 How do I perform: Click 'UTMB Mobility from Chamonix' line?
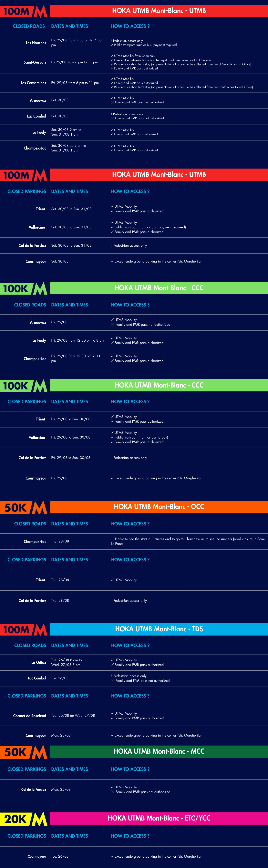click(x=133, y=56)
